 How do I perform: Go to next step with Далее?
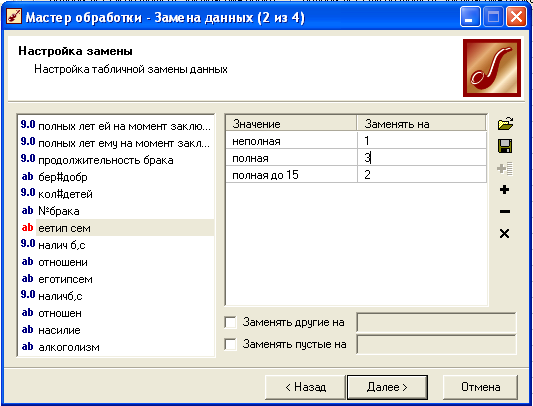coord(387,387)
